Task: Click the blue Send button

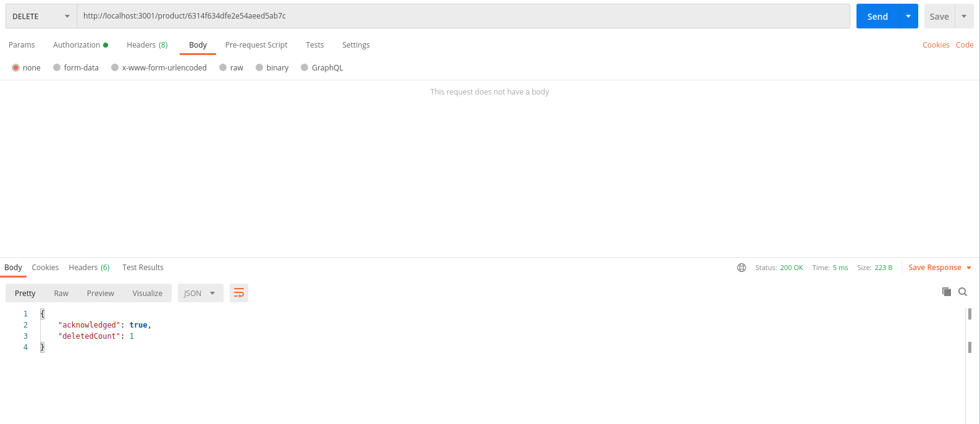Action: click(x=877, y=16)
